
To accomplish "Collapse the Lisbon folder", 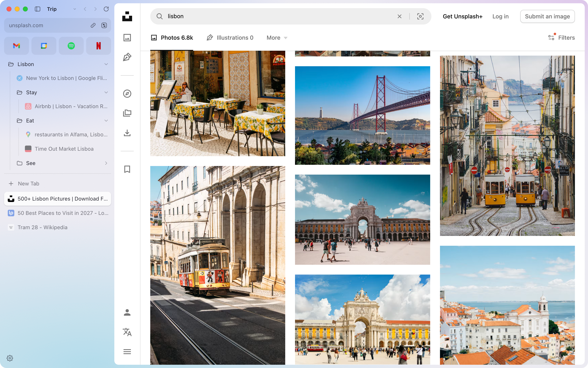I will [x=106, y=64].
